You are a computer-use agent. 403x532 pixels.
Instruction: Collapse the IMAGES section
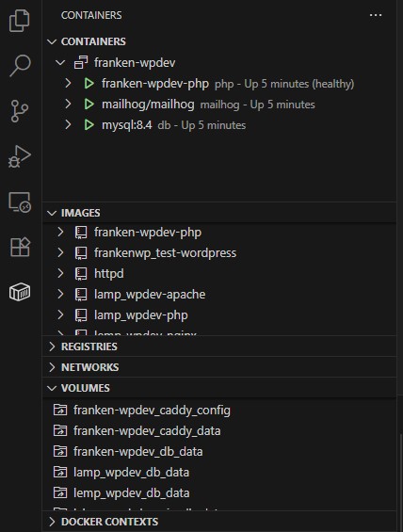tap(52, 213)
